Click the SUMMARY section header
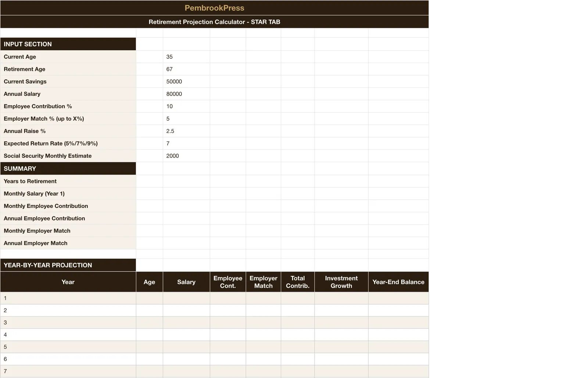 tap(68, 169)
